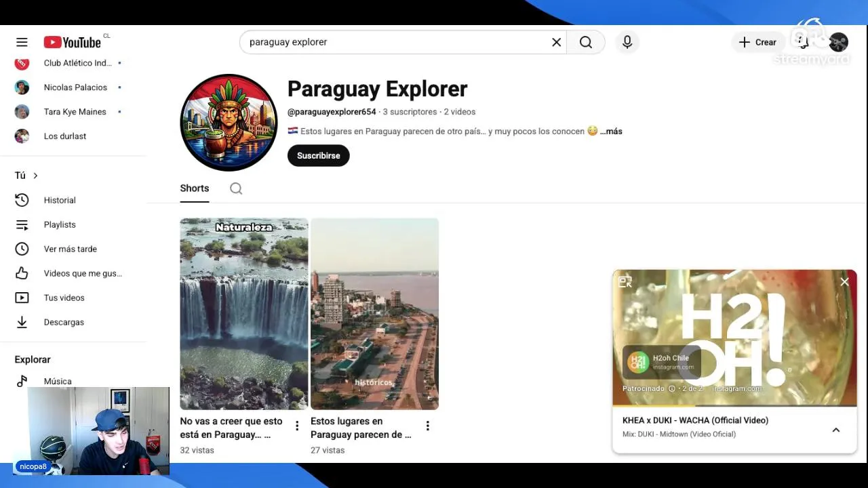Play the Naturaleza waterfall short
The height and width of the screenshot is (488, 868).
point(244,314)
